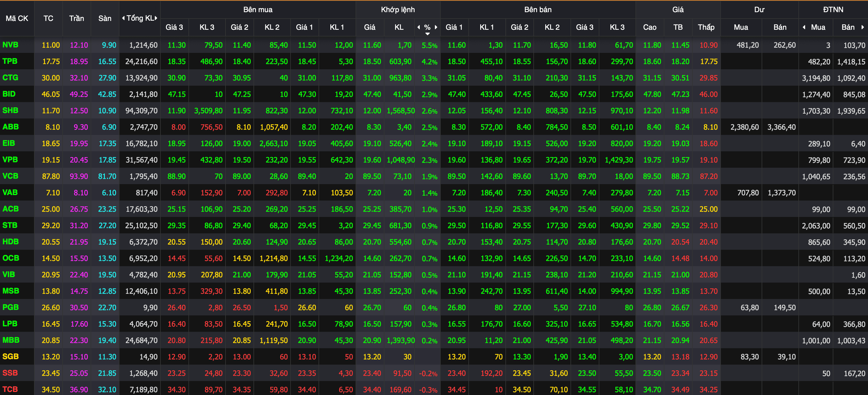Click the left arrow beside the % header
The image size is (868, 395).
[x=419, y=27]
